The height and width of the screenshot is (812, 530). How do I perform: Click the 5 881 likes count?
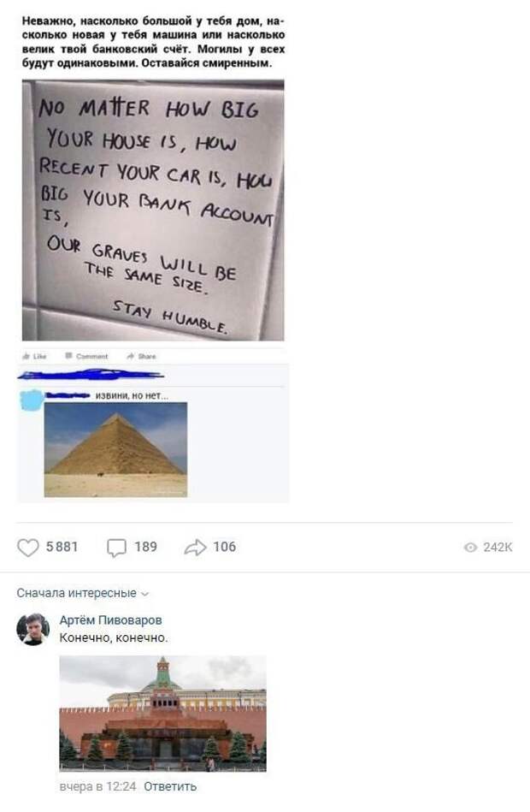(62, 547)
